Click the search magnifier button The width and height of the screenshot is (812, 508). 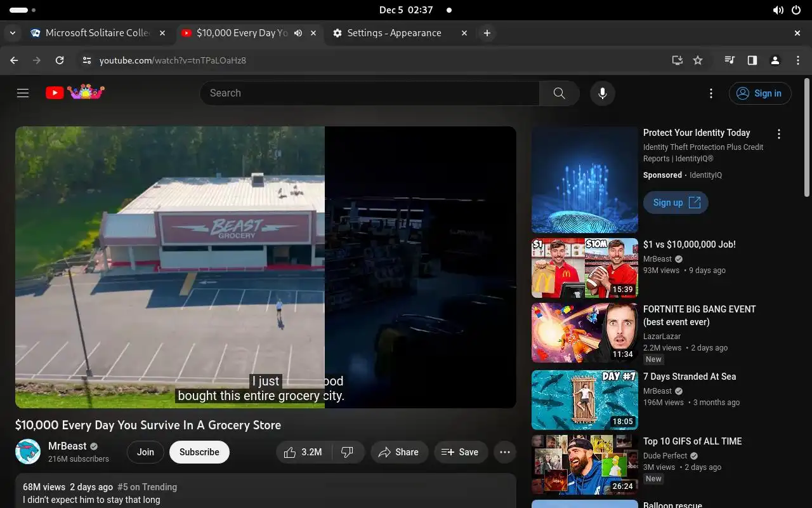(559, 93)
